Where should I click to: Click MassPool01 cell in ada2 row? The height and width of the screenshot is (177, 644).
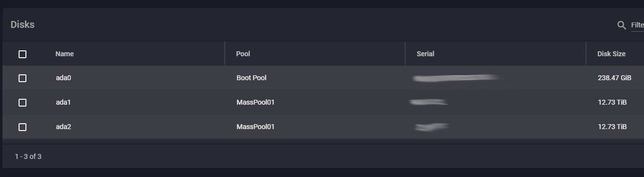[256, 127]
